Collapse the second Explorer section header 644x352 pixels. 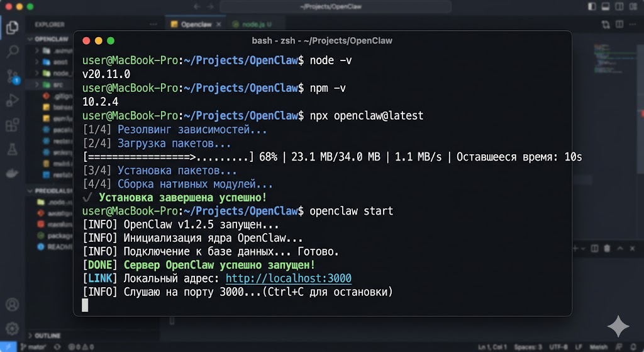(x=50, y=191)
